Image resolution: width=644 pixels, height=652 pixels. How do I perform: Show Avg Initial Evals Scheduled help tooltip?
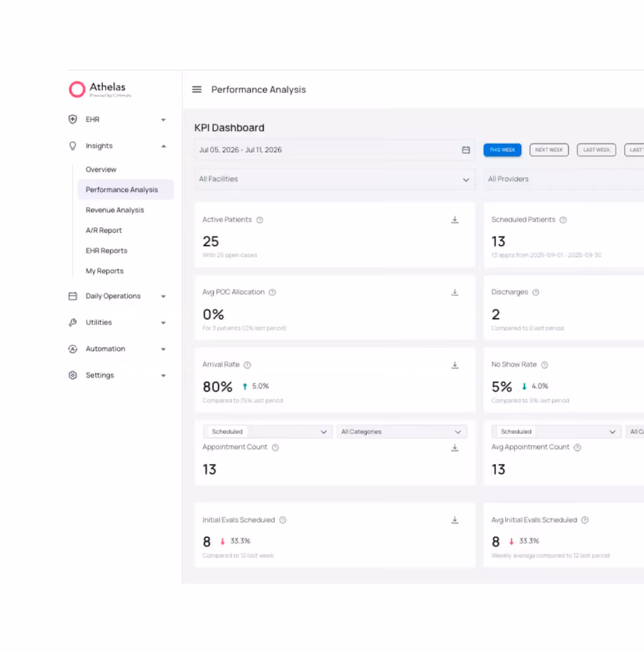pos(585,520)
